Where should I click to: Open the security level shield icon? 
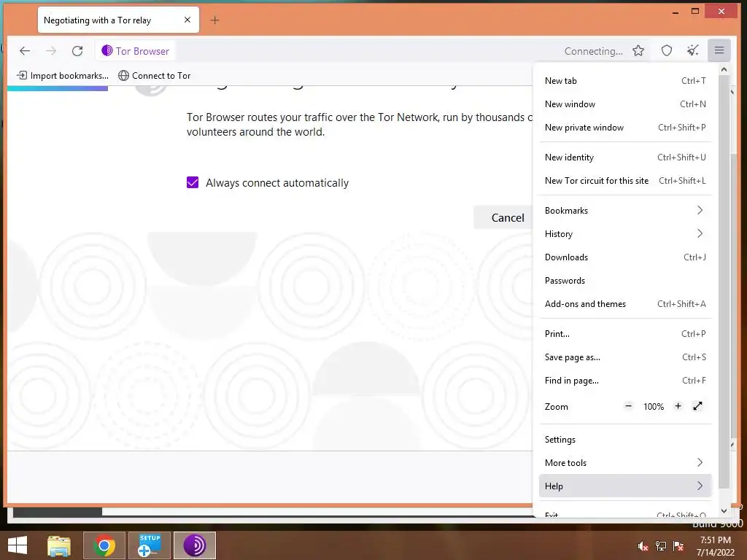tap(667, 51)
